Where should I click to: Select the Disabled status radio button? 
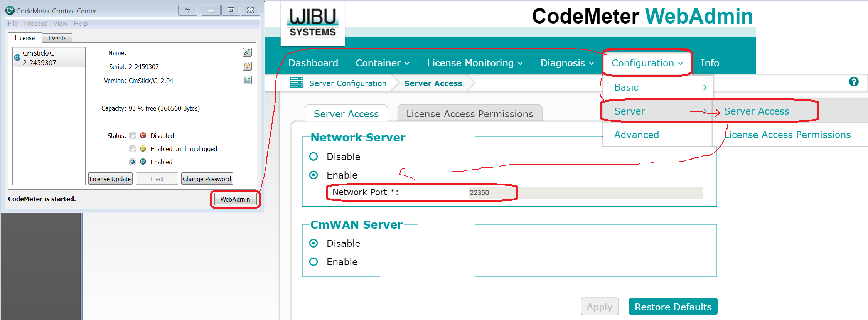point(133,135)
